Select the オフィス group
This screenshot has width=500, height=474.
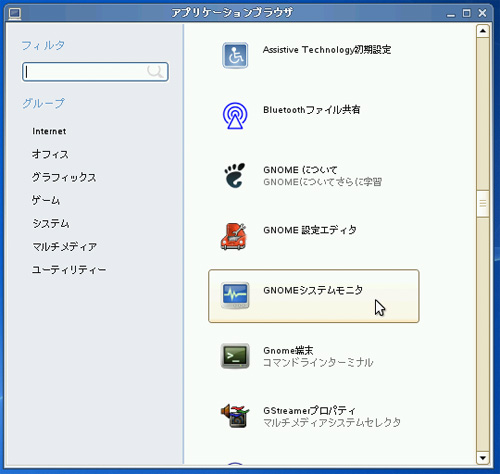click(x=50, y=154)
